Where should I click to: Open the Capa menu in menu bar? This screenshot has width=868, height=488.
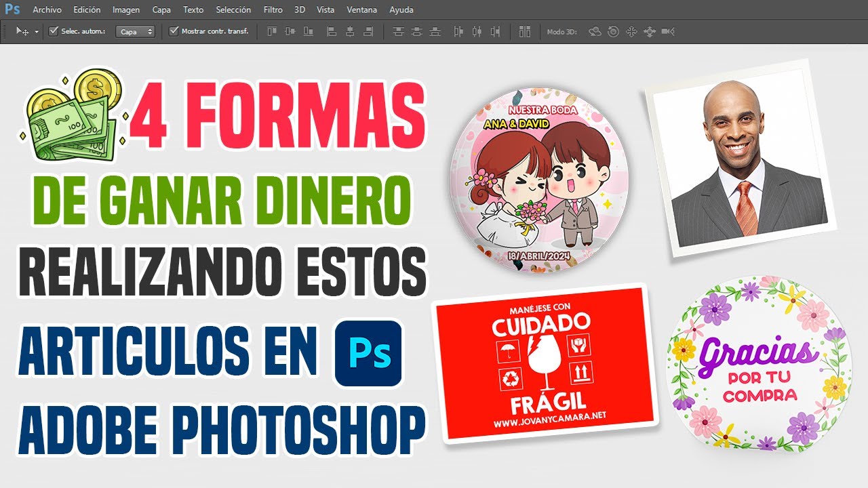click(161, 10)
